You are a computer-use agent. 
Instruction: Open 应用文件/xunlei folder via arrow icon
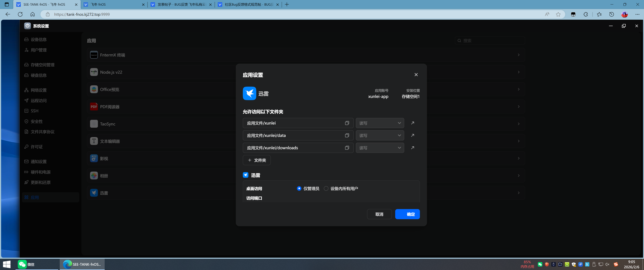[x=412, y=123]
